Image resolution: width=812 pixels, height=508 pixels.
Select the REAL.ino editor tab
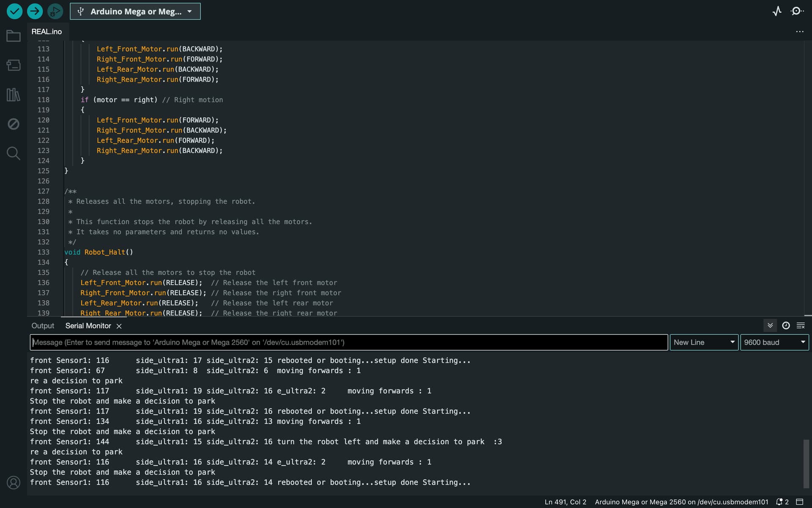click(47, 32)
